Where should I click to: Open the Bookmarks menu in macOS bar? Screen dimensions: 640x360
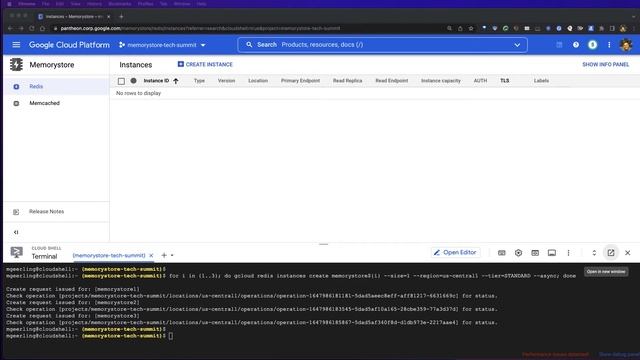click(120, 4)
